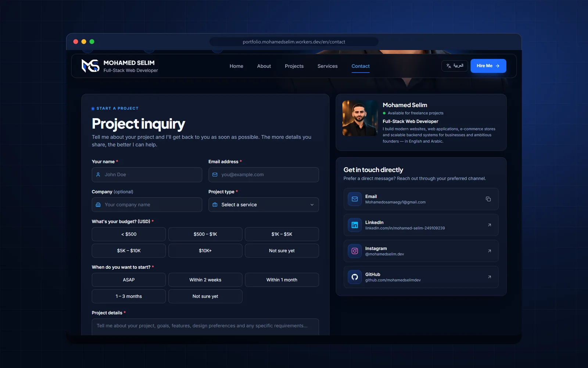Open linkedin.com/in/mohamed-selim profile link
The height and width of the screenshot is (368, 588).
point(405,228)
